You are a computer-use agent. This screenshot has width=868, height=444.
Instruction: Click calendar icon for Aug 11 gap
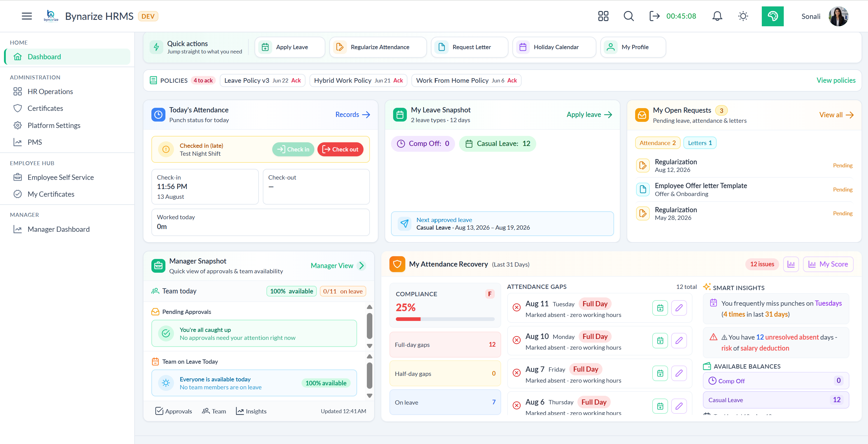tap(660, 308)
